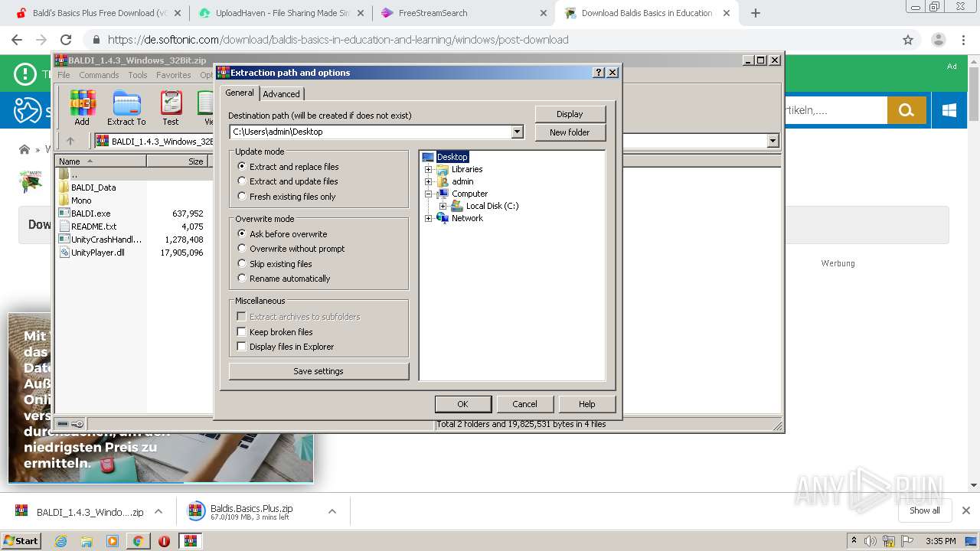Click the Add archive toolbar icon in WinRAR
Screen dimensions: 980x551
coord(82,108)
